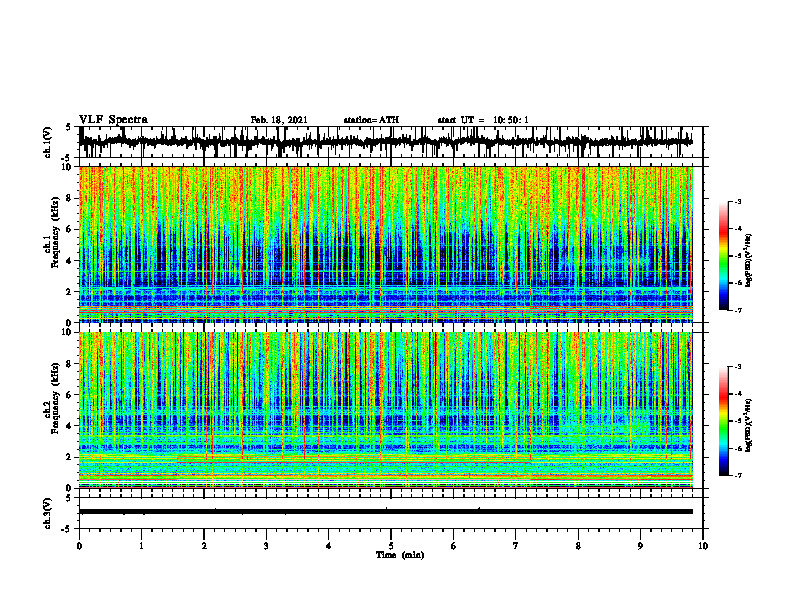792x612 pixels.
Task: Click the "8" kHz tick on ch.2 axis
Action: pyautogui.click(x=68, y=364)
